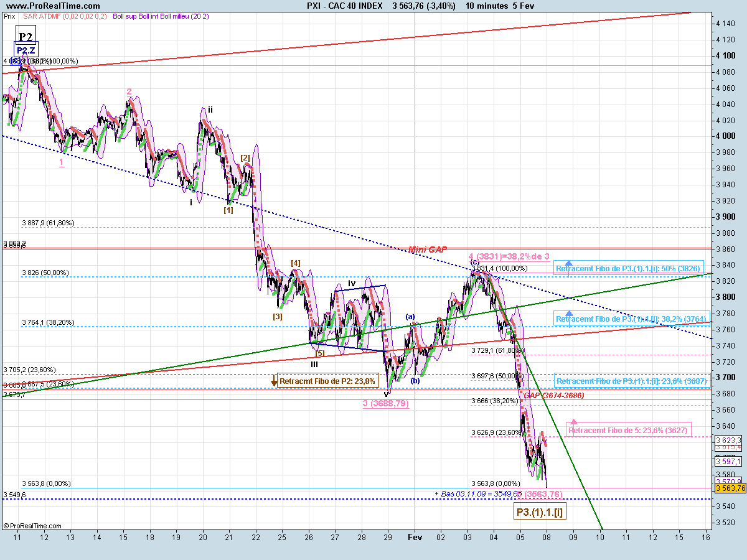Viewport: 747px width, 560px height.
Task: Click the brown [5] wave label
Action: [320, 354]
